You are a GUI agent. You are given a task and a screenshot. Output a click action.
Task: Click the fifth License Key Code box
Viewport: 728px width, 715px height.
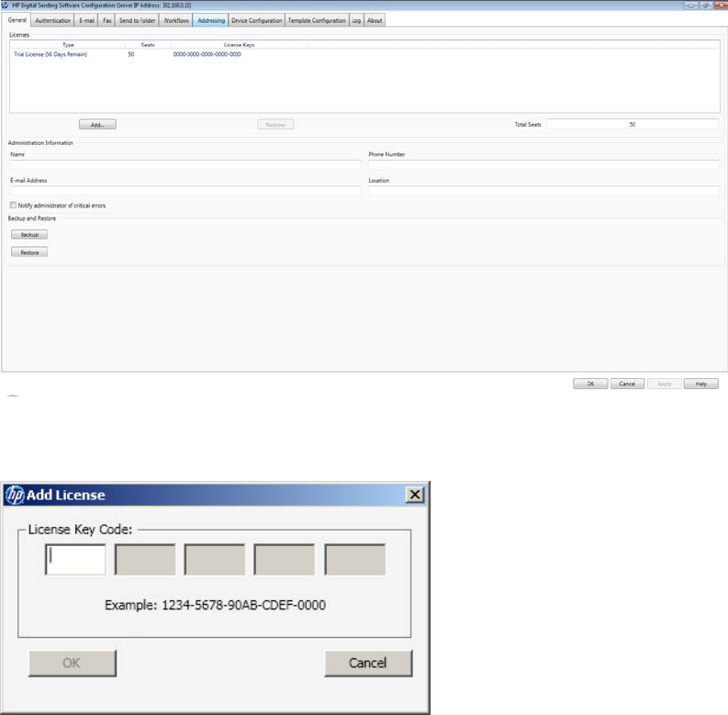pyautogui.click(x=355, y=560)
